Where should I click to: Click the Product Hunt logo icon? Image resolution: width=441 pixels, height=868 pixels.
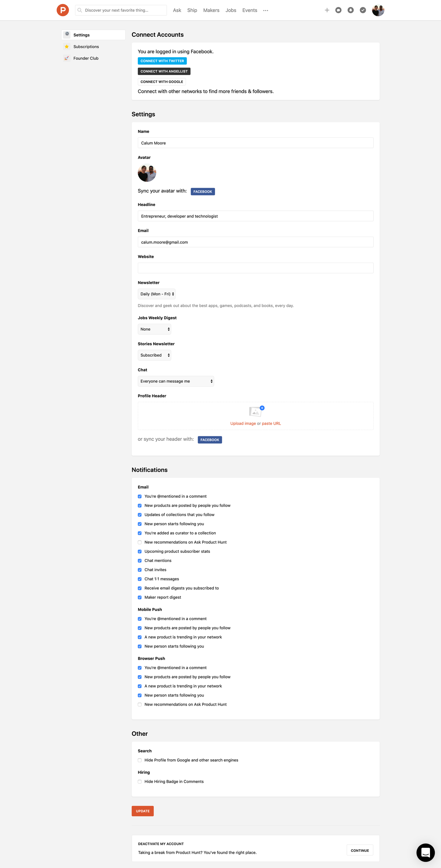point(63,10)
